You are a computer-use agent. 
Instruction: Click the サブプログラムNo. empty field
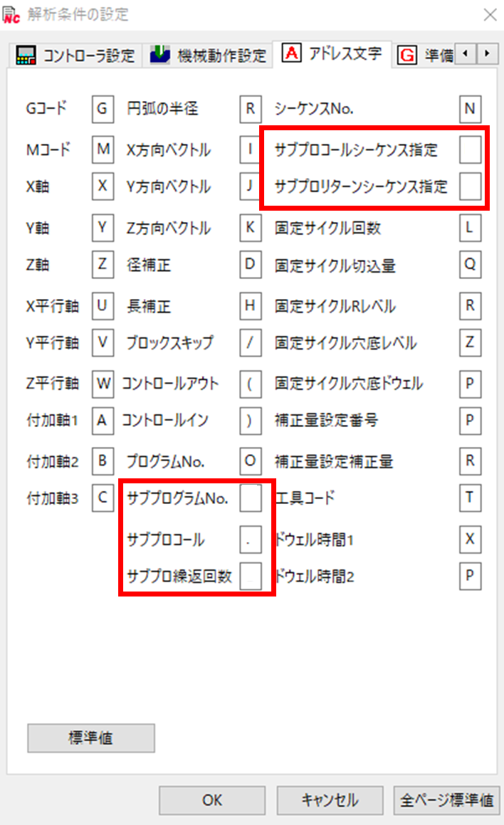[251, 498]
